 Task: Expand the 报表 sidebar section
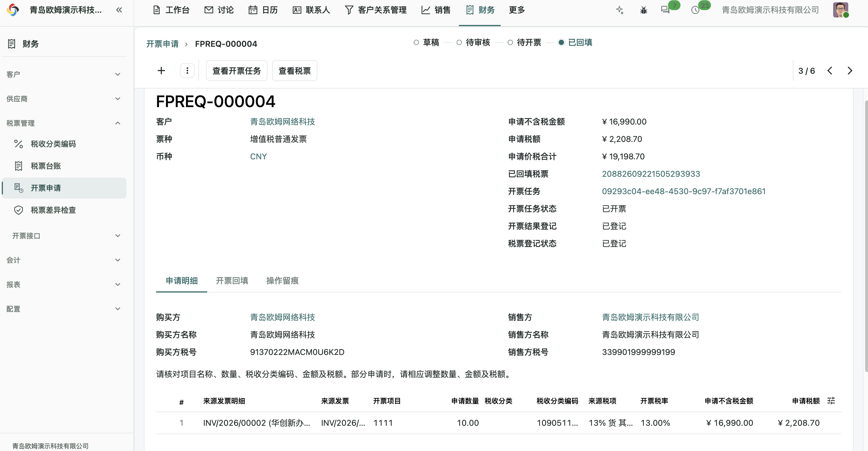click(x=64, y=284)
